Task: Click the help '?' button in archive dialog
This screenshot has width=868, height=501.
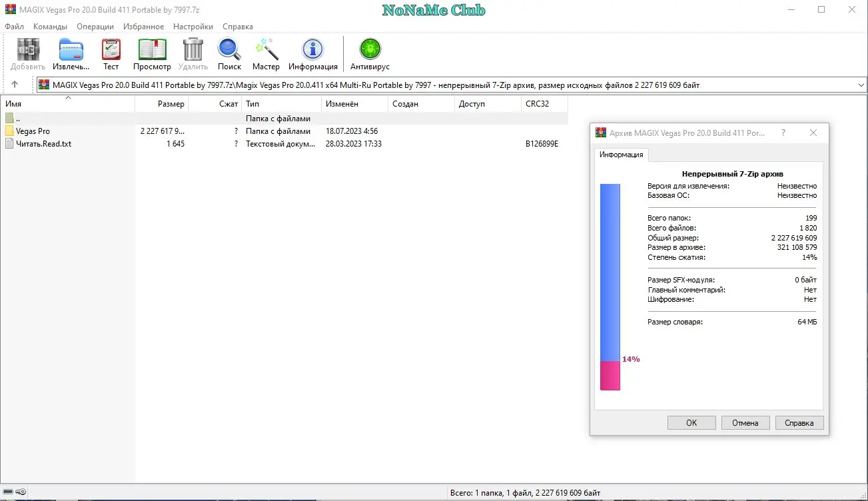Action: point(783,133)
